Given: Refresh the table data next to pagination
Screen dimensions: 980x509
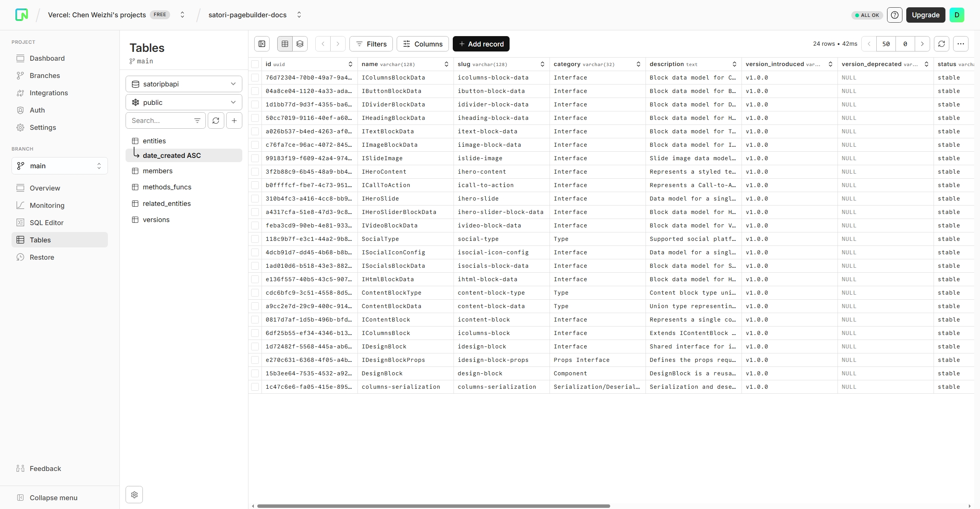Looking at the screenshot, I should [x=941, y=44].
